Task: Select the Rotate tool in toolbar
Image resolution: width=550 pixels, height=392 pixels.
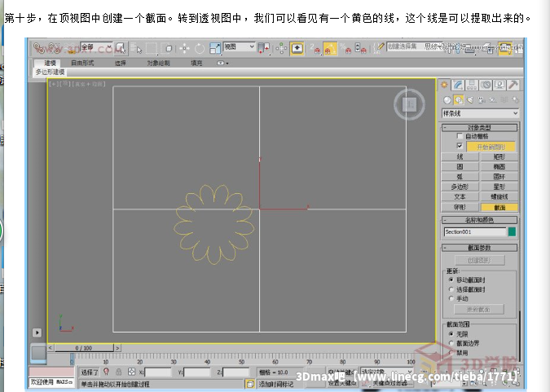Action: 200,48
